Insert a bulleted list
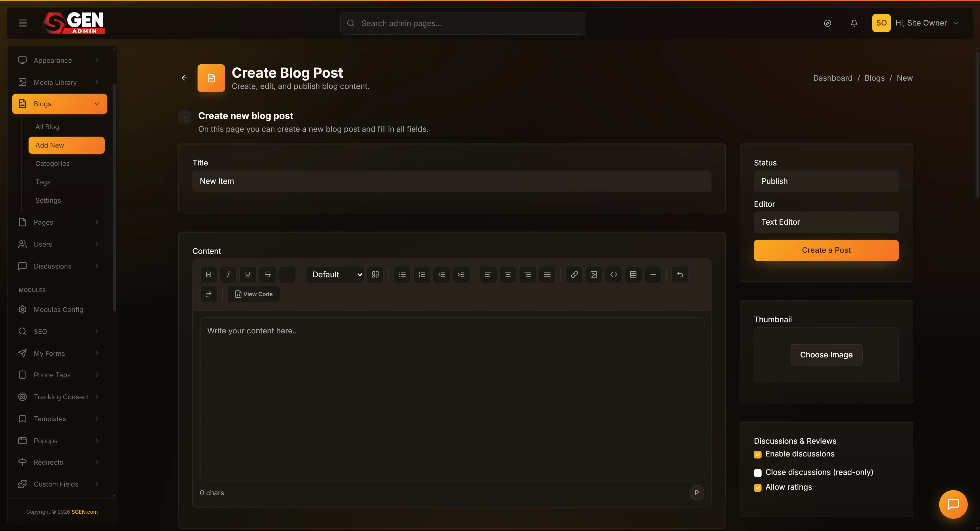Screen dimensions: 980x531 402,274
